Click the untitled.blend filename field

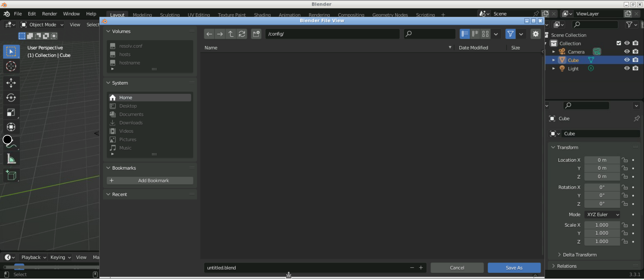(306, 268)
